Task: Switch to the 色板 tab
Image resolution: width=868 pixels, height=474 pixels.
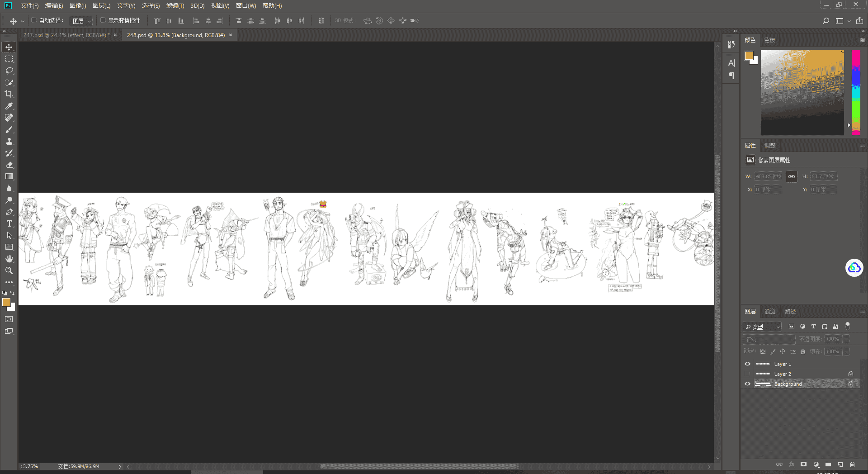Action: point(769,40)
